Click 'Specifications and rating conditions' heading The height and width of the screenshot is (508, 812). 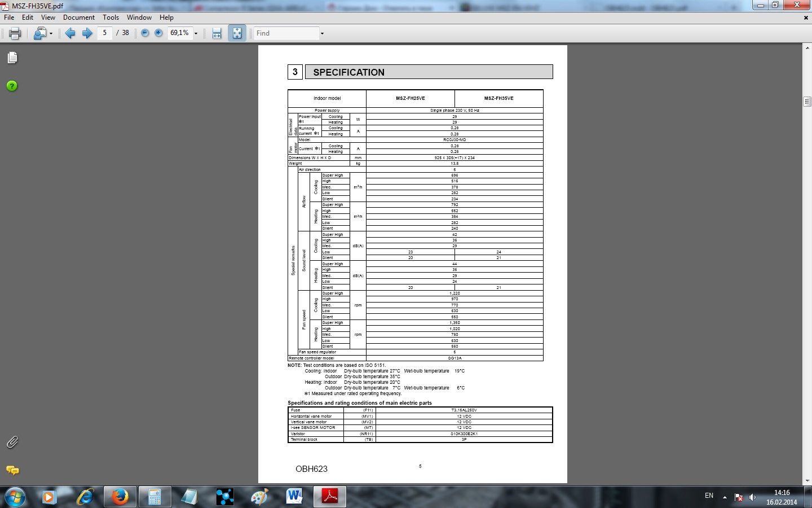pos(360,403)
